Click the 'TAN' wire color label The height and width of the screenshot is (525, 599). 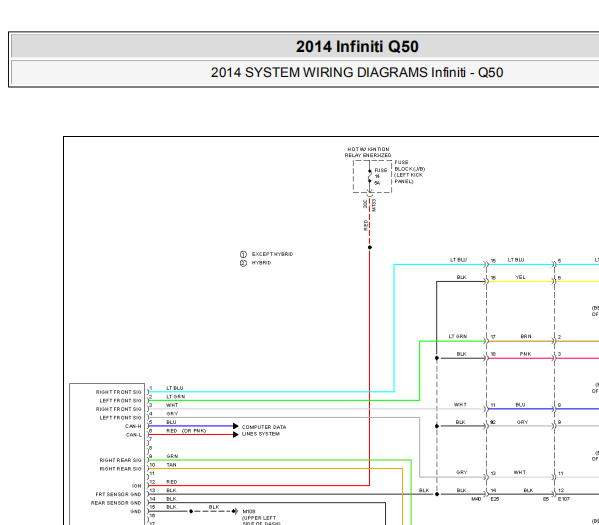pyautogui.click(x=172, y=465)
